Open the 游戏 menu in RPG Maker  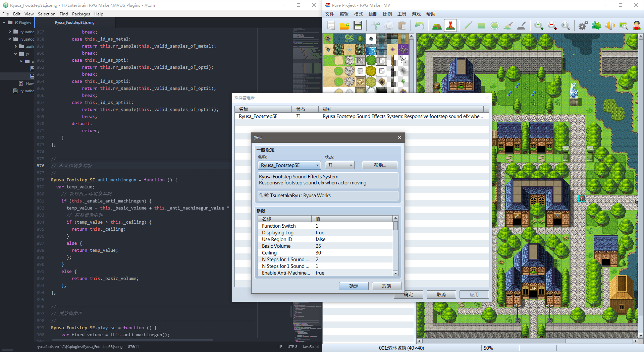point(416,14)
